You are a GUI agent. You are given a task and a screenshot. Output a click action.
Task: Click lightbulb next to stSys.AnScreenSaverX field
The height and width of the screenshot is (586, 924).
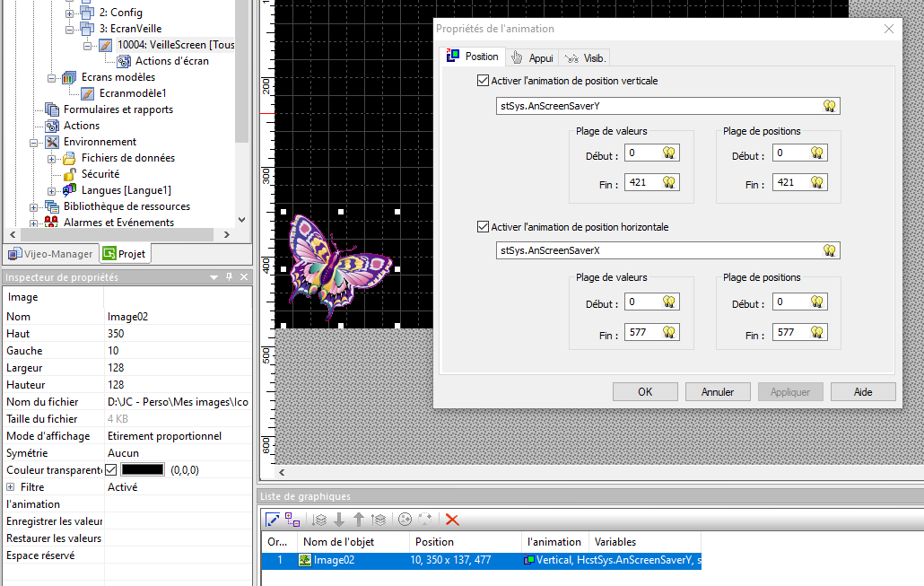click(x=830, y=250)
